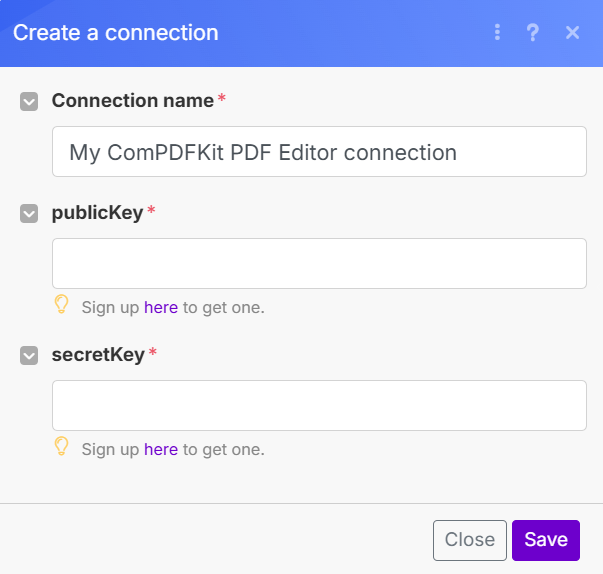Viewport: 603px width, 574px height.
Task: Toggle the secretKey dropdown chevron
Action: pyautogui.click(x=29, y=355)
